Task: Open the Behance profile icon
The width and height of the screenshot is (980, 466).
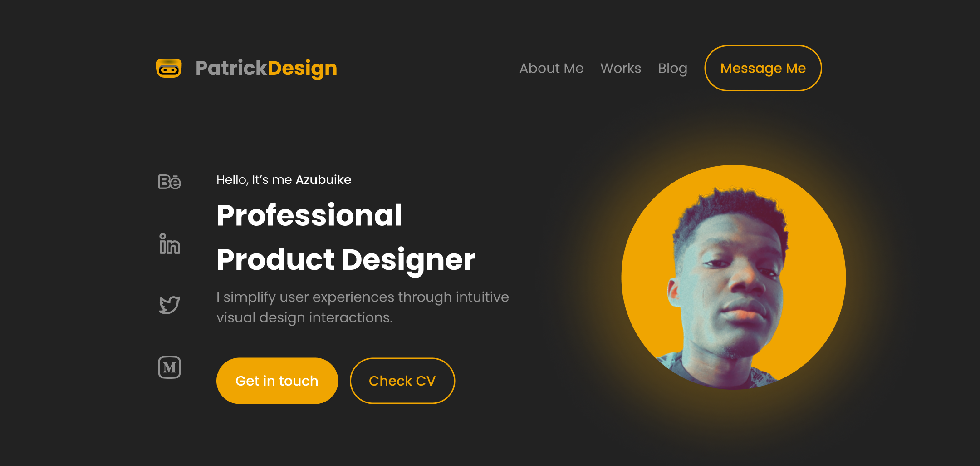Action: (x=169, y=182)
